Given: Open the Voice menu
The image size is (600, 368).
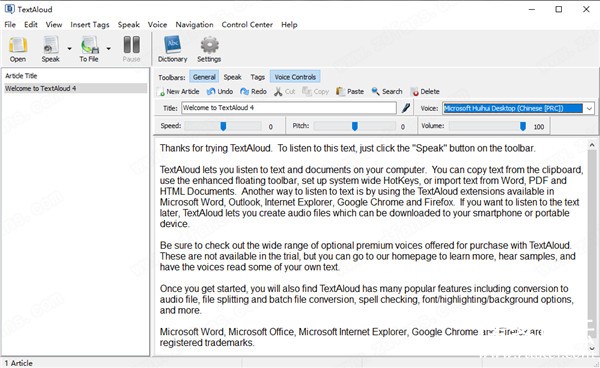Looking at the screenshot, I should click(x=157, y=24).
